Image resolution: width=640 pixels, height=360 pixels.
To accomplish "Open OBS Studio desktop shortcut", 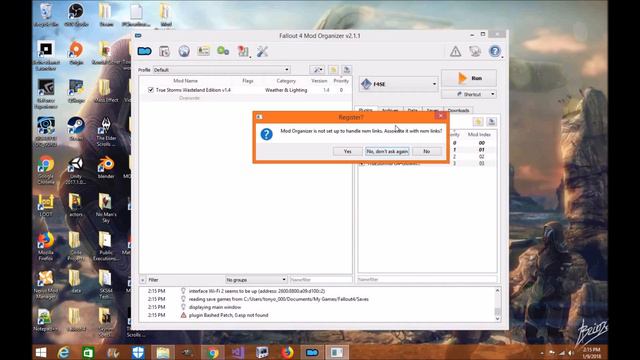I will (76, 14).
